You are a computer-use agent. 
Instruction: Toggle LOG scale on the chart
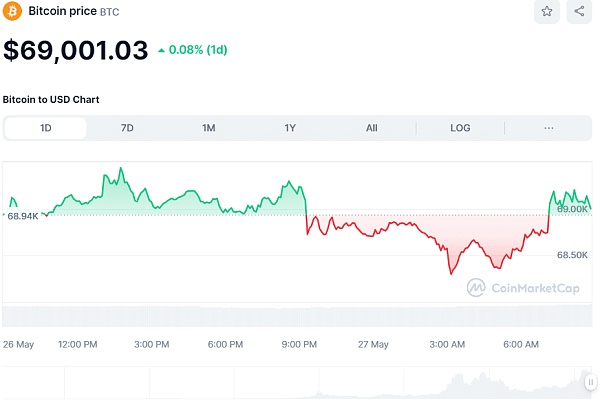coord(460,128)
